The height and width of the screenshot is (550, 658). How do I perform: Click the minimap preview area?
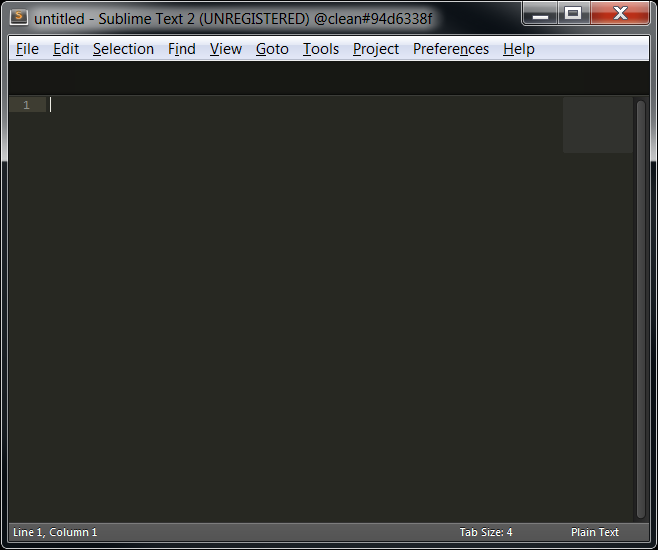(598, 125)
